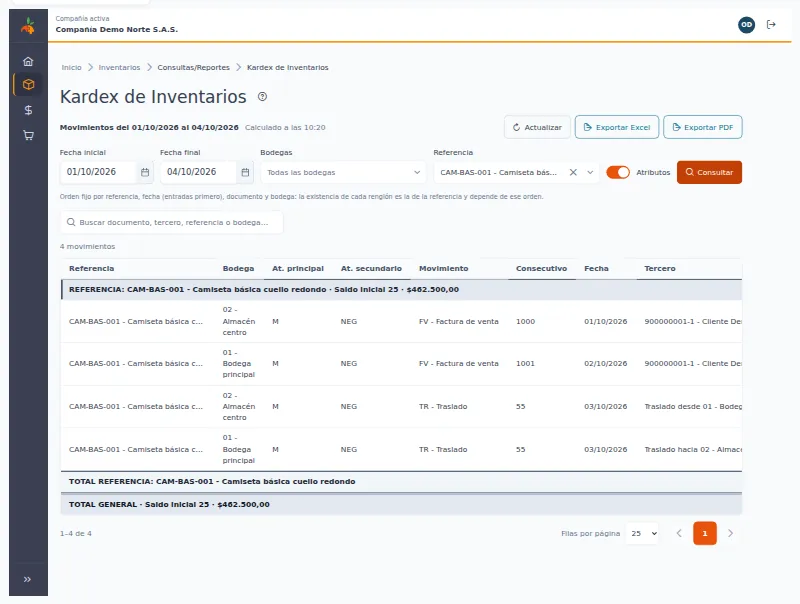This screenshot has height=604, width=800.
Task: Click the Consultar button
Action: [x=709, y=172]
